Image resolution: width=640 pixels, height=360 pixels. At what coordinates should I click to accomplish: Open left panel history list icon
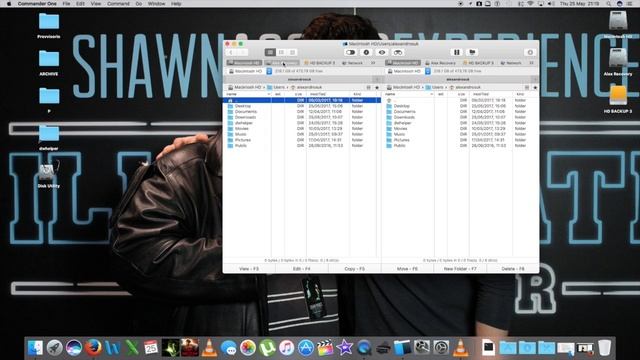coord(369,87)
